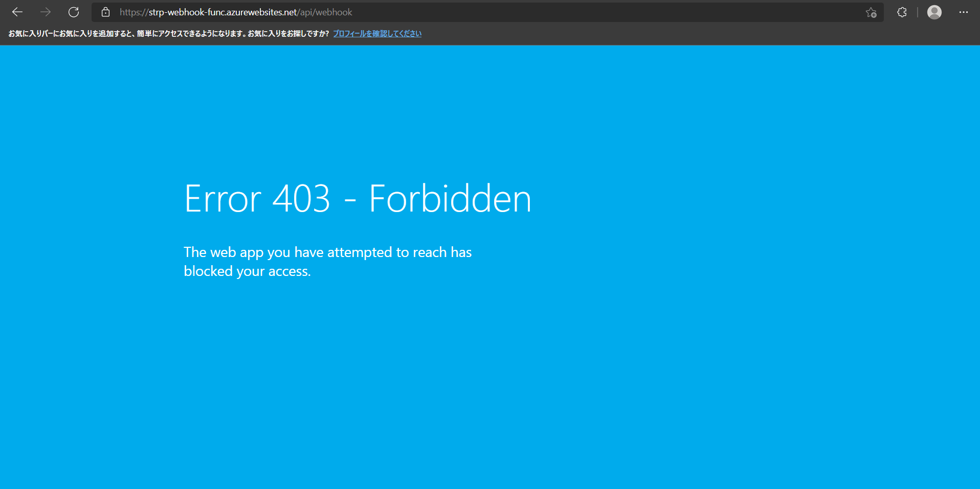Open the Extensions puzzle-piece icon
Screen dimensions: 980x489
pyautogui.click(x=902, y=12)
